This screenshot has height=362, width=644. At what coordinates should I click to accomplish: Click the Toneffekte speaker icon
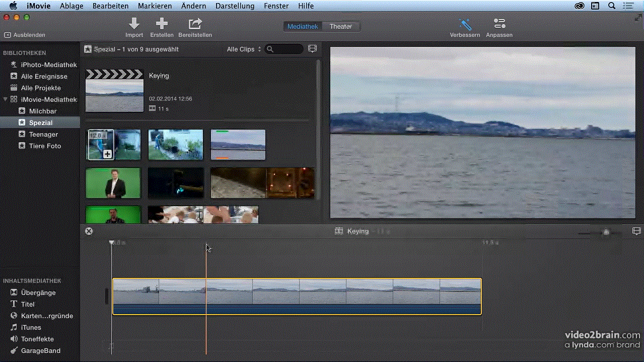(x=14, y=339)
